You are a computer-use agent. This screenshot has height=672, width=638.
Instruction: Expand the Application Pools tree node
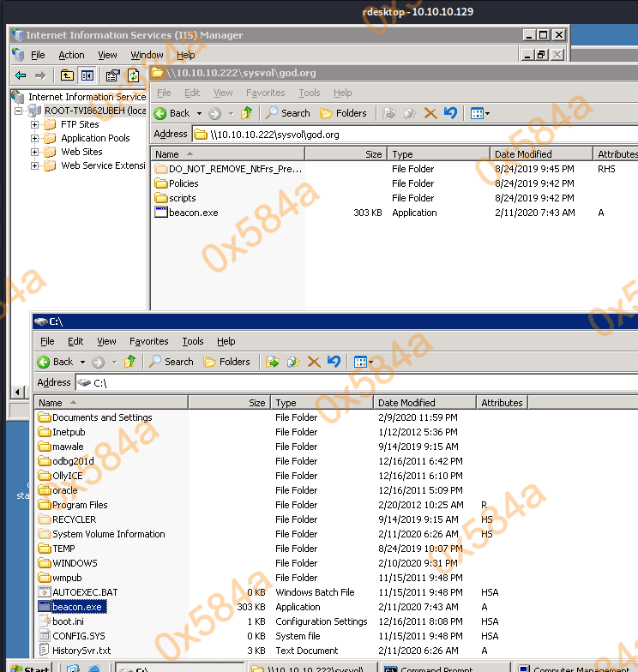coord(35,138)
